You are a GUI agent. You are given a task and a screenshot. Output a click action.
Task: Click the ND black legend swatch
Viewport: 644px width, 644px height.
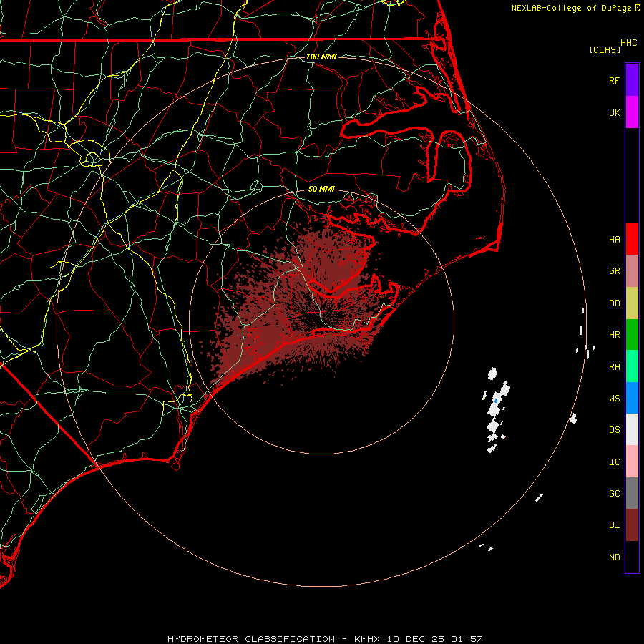click(x=632, y=557)
